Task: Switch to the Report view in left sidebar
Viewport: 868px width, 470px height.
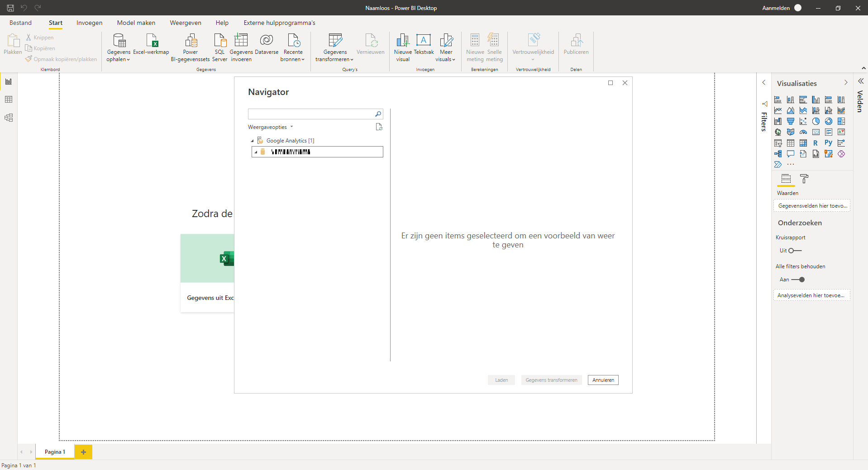Action: pyautogui.click(x=9, y=81)
